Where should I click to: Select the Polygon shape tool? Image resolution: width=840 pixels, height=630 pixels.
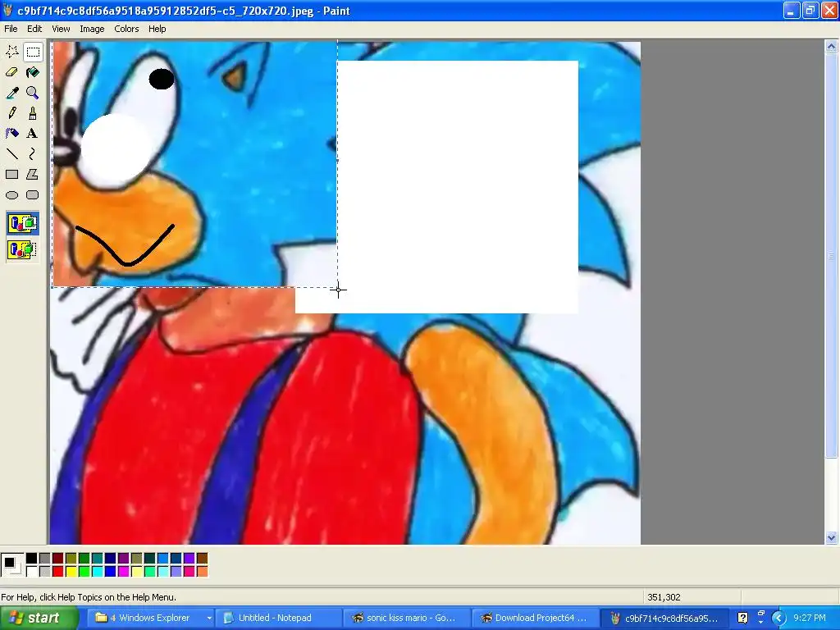tap(33, 175)
